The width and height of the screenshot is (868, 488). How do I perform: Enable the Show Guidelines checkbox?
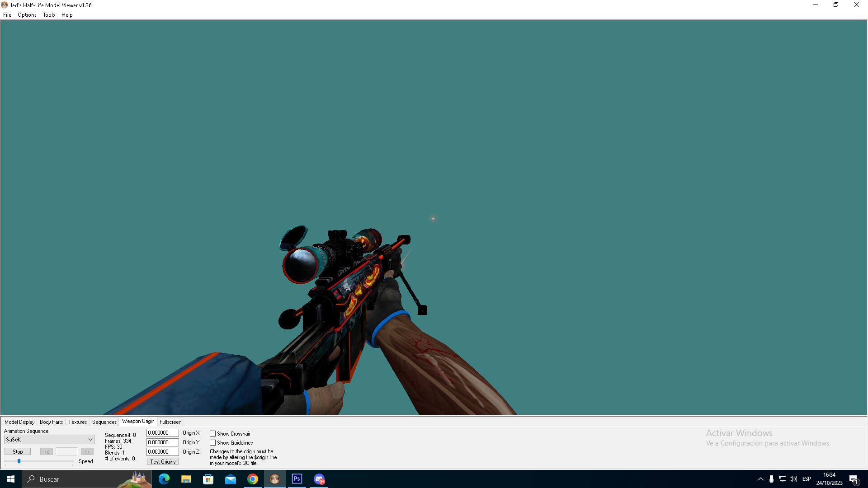coord(212,443)
